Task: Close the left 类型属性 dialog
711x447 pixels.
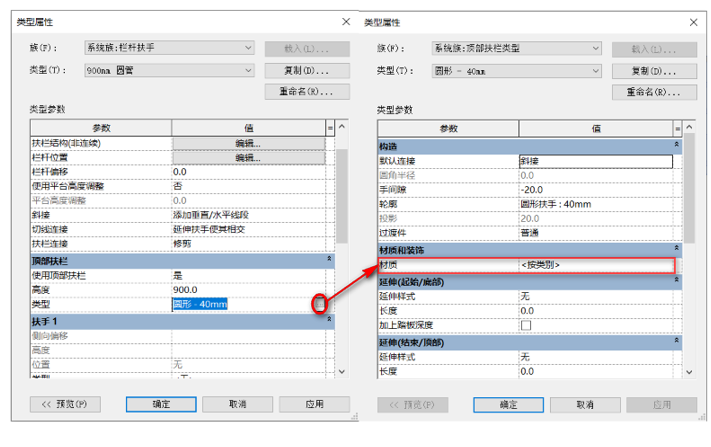Action: coord(346,22)
